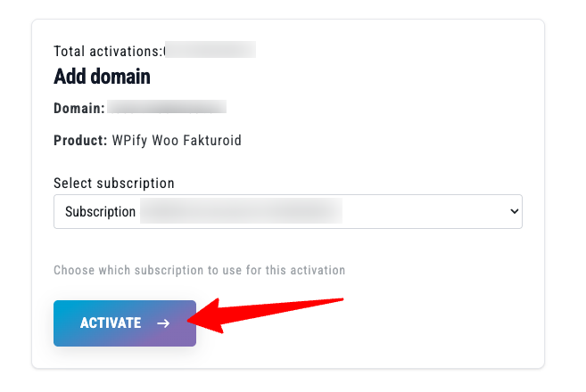586x392 pixels.
Task: Click the Activate button
Action: coord(125,323)
